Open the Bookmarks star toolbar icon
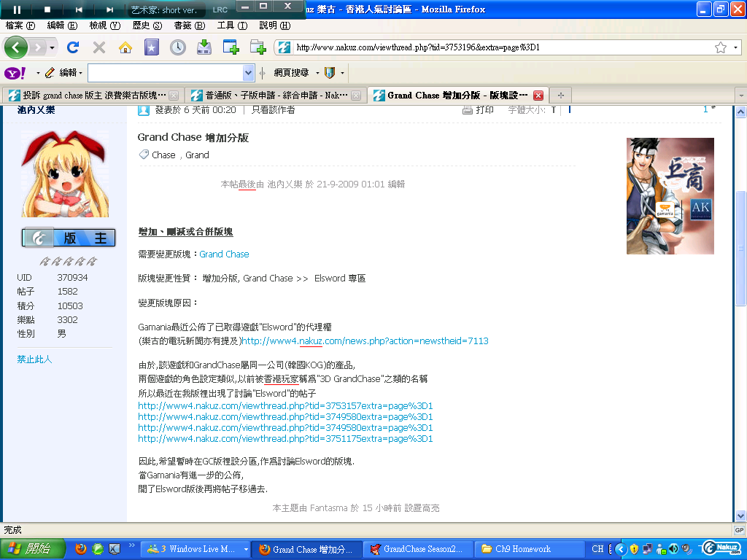 click(152, 47)
